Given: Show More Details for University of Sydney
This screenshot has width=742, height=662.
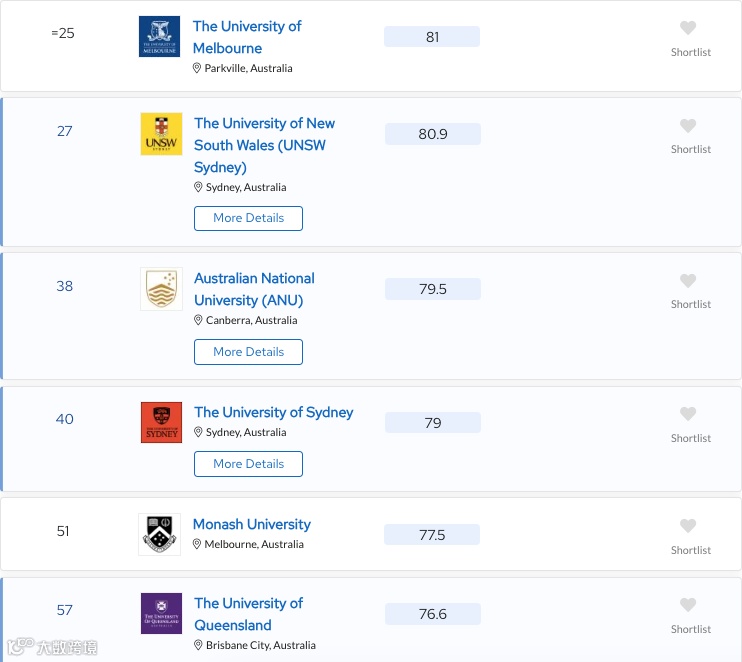Looking at the screenshot, I should point(248,464).
